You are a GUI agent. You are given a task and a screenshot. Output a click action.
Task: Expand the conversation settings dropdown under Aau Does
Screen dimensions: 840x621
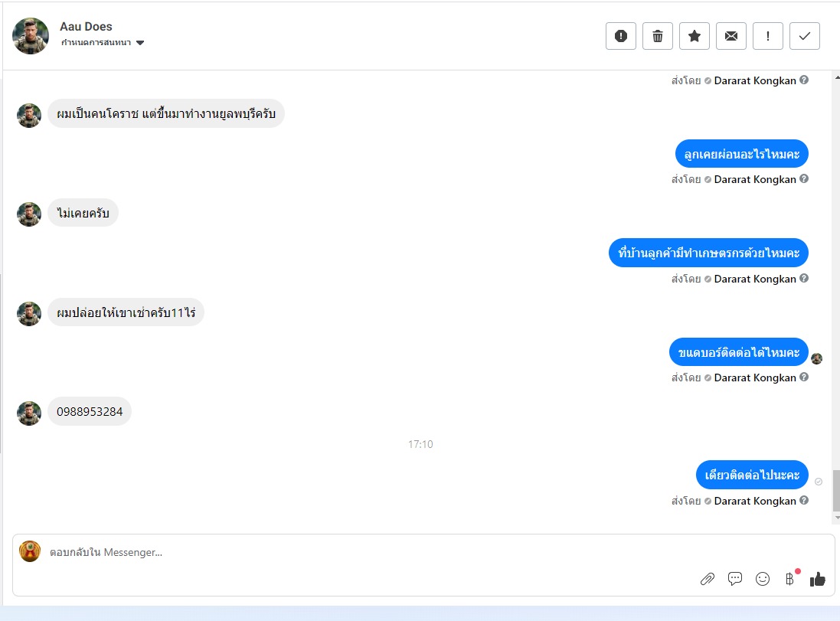[102, 42]
